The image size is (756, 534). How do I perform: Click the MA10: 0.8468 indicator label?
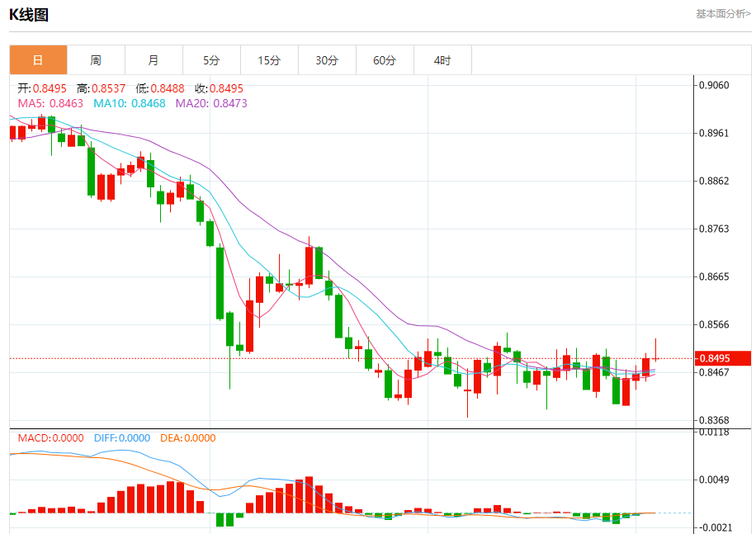click(130, 103)
